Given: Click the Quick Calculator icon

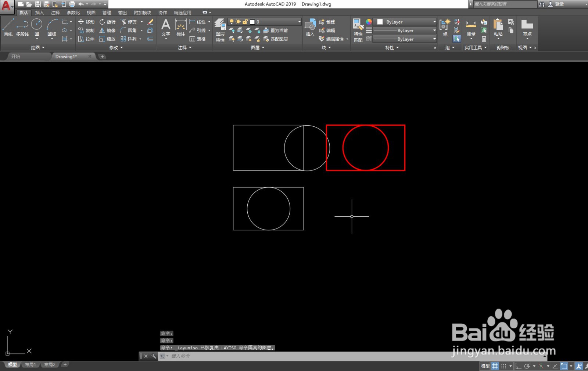Looking at the screenshot, I should 484,39.
